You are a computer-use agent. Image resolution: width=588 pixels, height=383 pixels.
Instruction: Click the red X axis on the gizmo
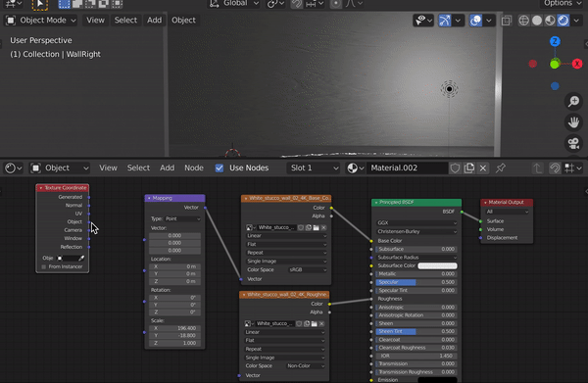click(577, 64)
